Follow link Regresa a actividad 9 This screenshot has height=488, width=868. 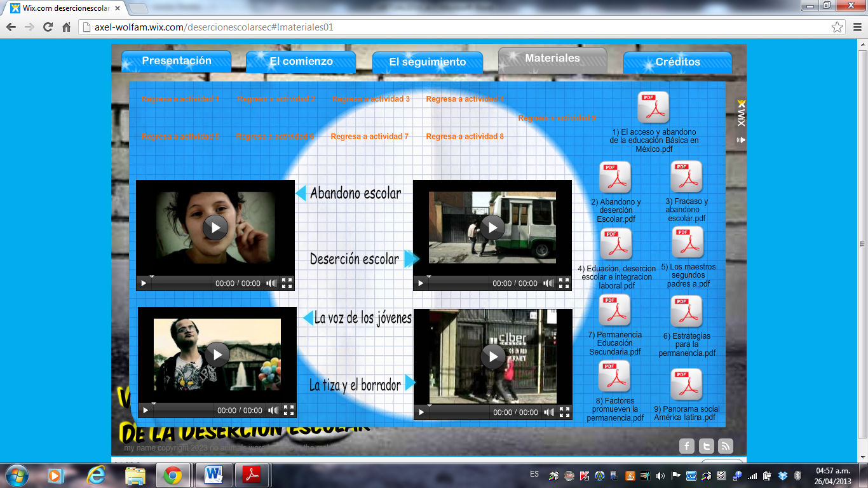[557, 118]
